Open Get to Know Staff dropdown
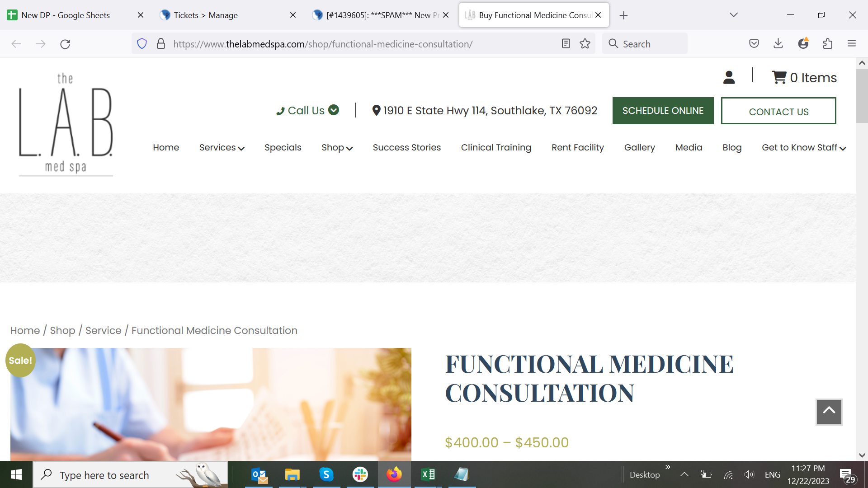The image size is (868, 488). 804,147
